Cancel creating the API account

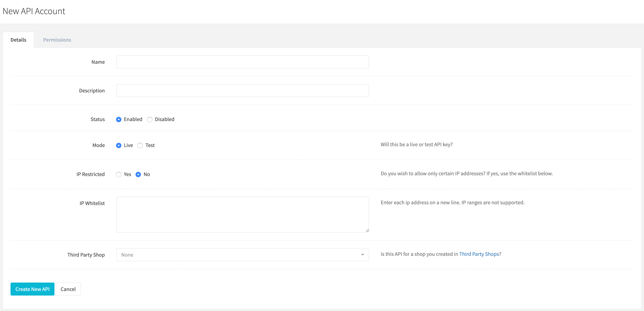[x=68, y=289]
